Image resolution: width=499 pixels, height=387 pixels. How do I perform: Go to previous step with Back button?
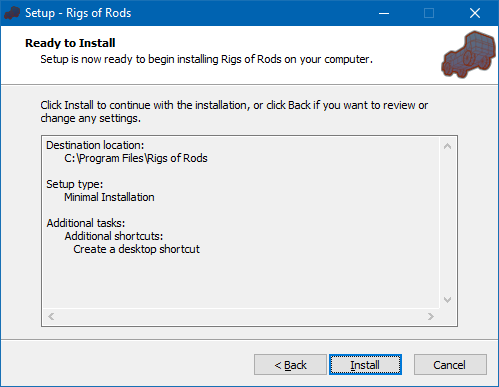pos(290,365)
